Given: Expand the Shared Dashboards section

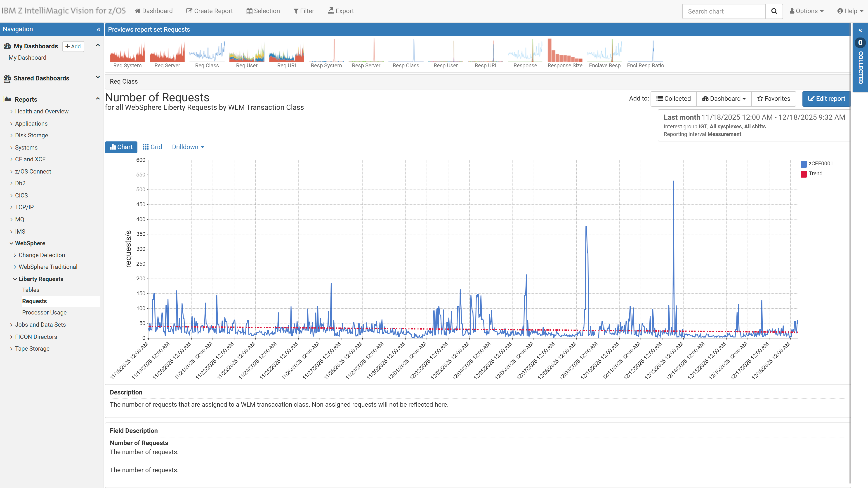Looking at the screenshot, I should (x=98, y=77).
